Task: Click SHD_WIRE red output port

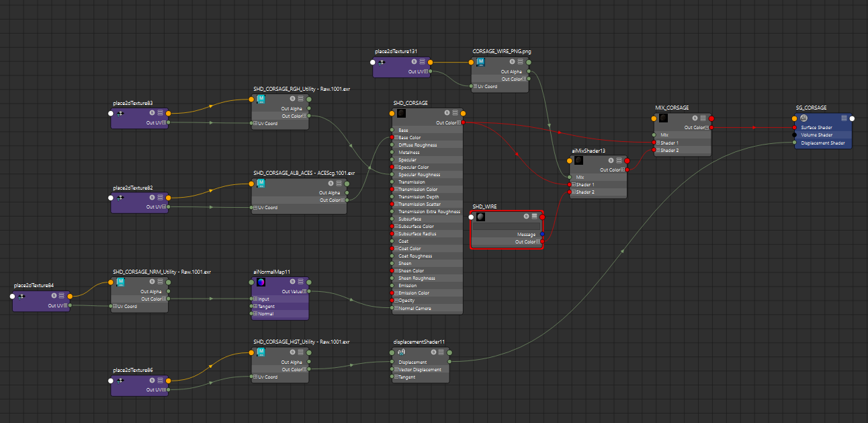Action: click(541, 217)
